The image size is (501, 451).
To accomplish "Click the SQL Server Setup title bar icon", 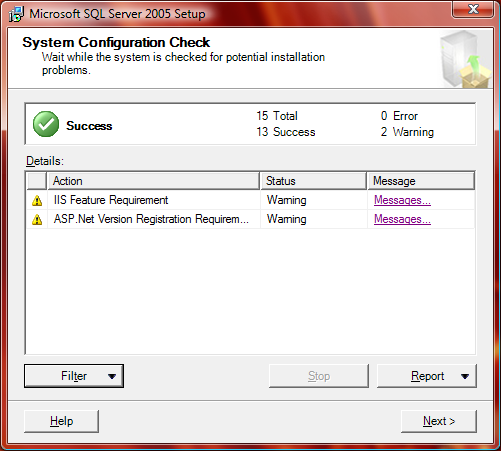I will pos(16,14).
